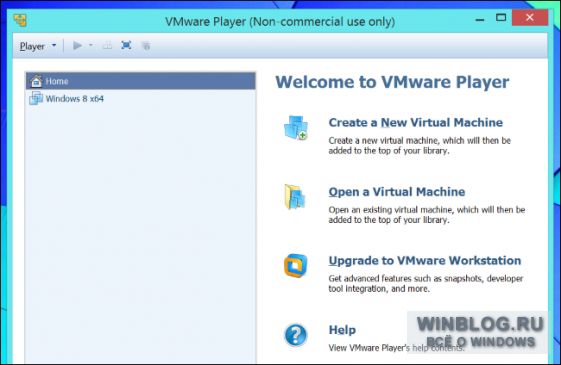Click Open a Virtual Machine link
Viewport: 561px width, 365px height.
[x=397, y=192]
